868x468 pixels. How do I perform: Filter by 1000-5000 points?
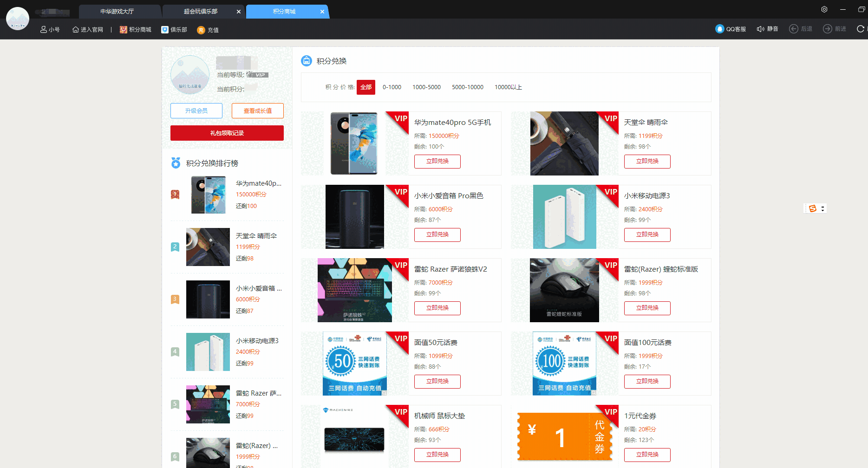(427, 87)
